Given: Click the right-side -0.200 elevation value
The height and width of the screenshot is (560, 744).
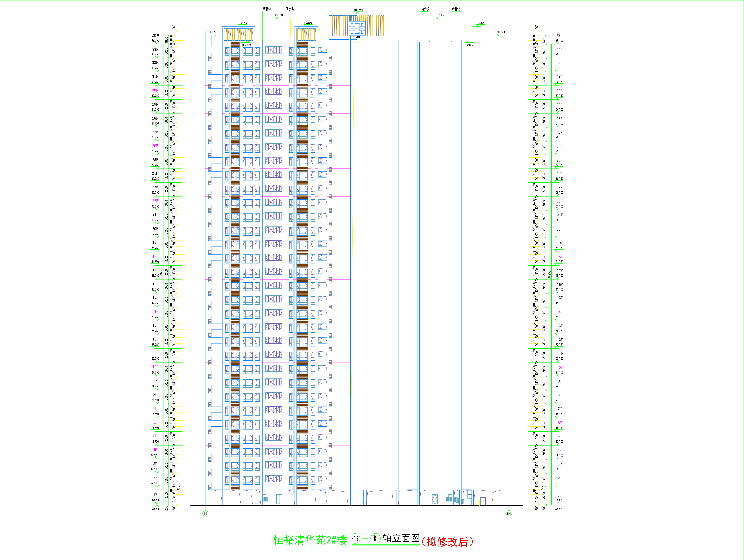Looking at the screenshot, I should click(559, 510).
